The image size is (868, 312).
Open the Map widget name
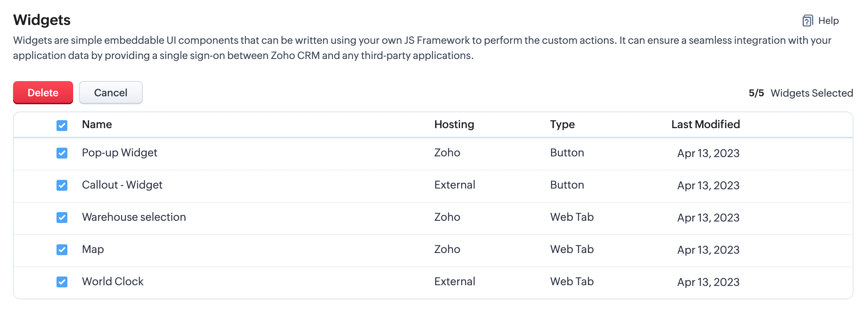[93, 249]
